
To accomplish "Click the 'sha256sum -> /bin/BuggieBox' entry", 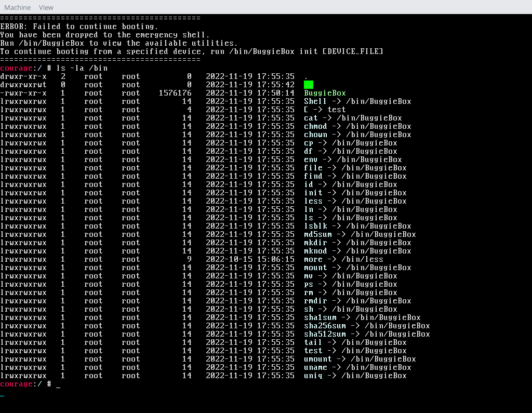I will click(x=367, y=326).
